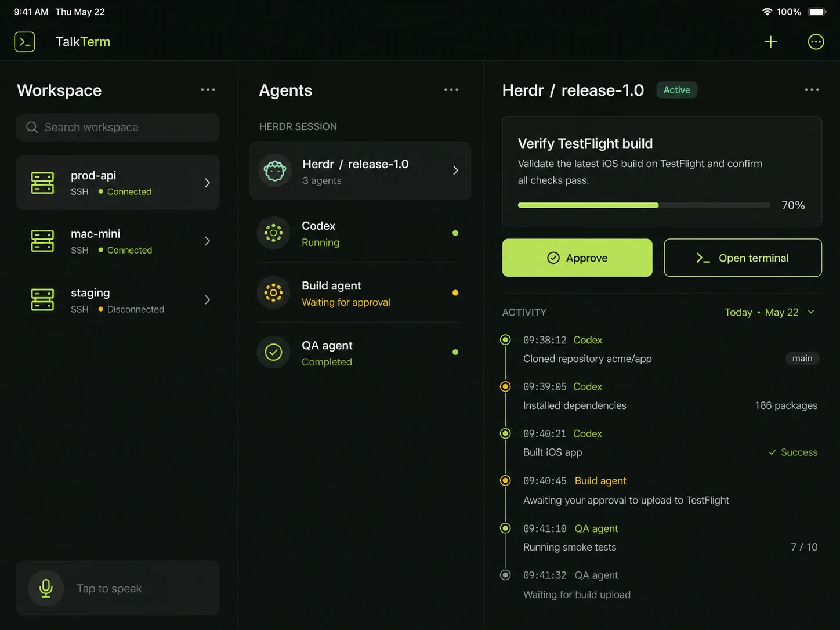The width and height of the screenshot is (840, 630).
Task: Tap the microphone icon to speak
Action: (x=46, y=588)
